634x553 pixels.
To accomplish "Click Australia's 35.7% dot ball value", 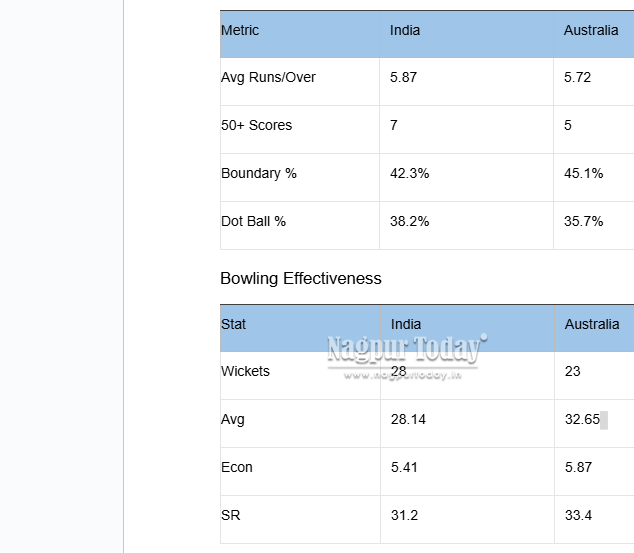I will [x=584, y=222].
